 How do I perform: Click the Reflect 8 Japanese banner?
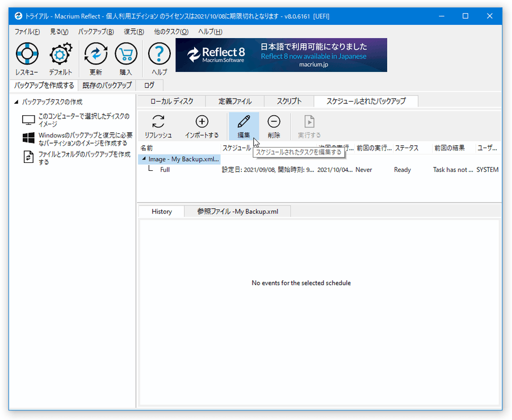pyautogui.click(x=281, y=55)
